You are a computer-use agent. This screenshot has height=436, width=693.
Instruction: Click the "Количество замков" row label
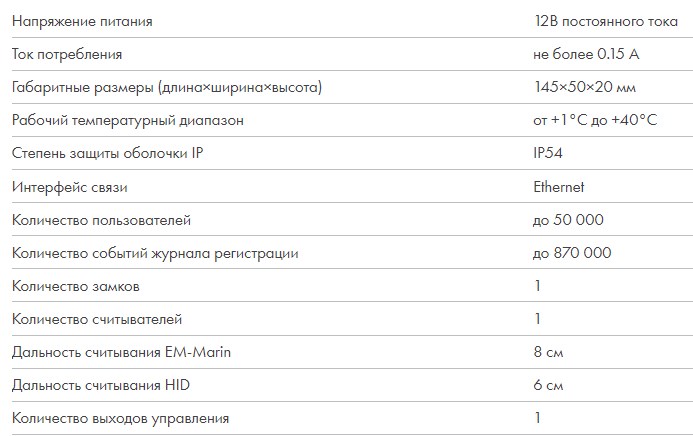(76, 286)
